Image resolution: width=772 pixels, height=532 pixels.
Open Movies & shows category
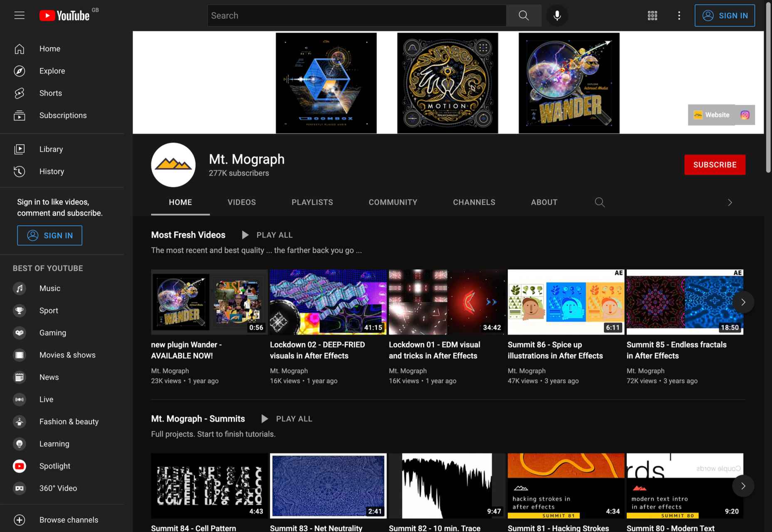62,355
